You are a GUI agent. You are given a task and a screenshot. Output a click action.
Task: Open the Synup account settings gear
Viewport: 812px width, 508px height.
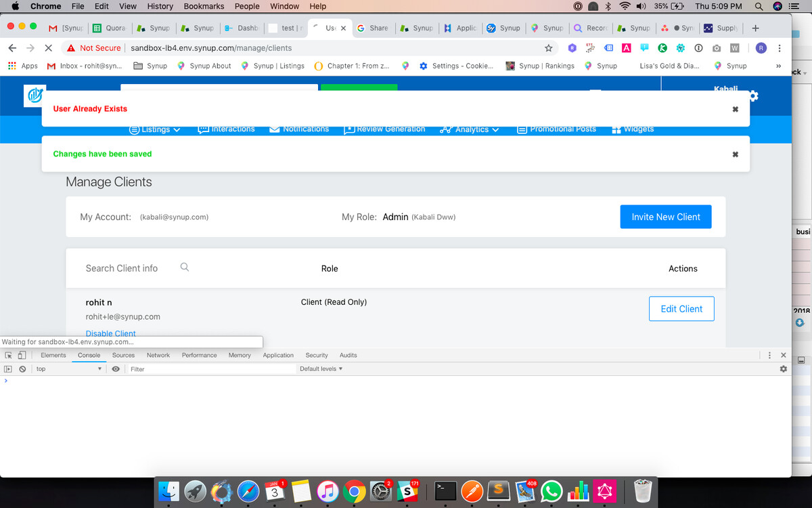[x=753, y=96]
